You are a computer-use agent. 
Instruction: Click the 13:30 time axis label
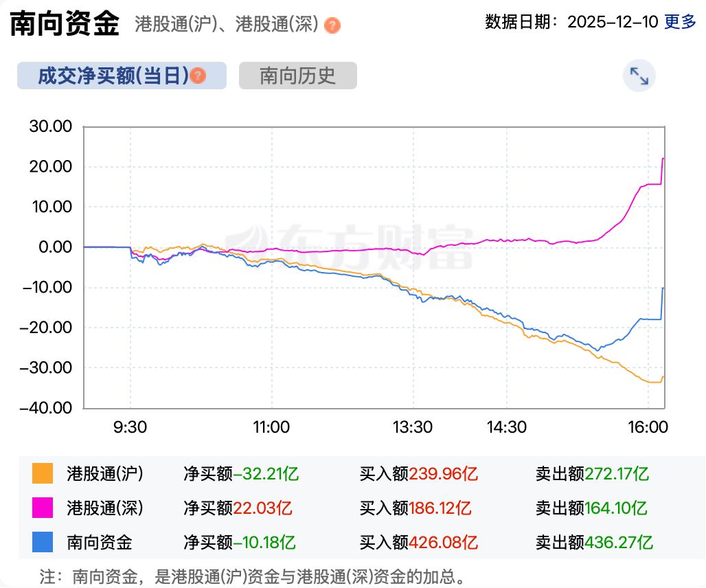point(412,427)
